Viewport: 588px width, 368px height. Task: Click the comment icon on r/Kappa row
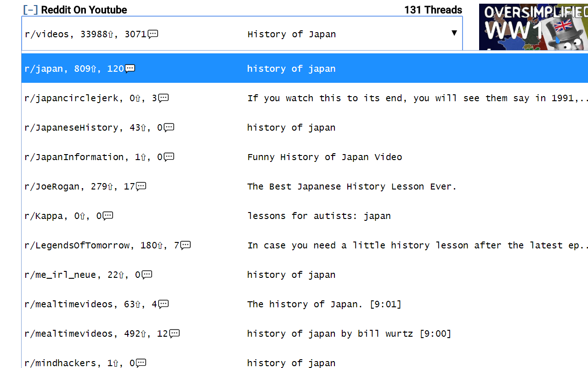108,216
